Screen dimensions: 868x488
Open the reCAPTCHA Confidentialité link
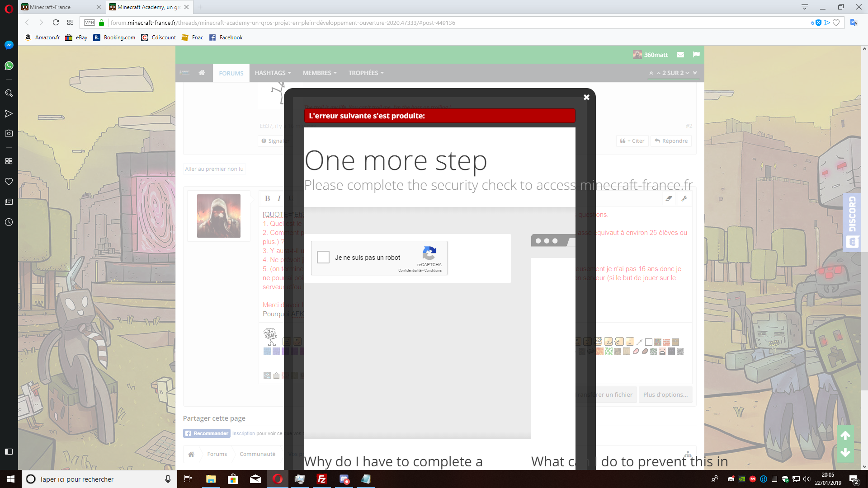410,270
